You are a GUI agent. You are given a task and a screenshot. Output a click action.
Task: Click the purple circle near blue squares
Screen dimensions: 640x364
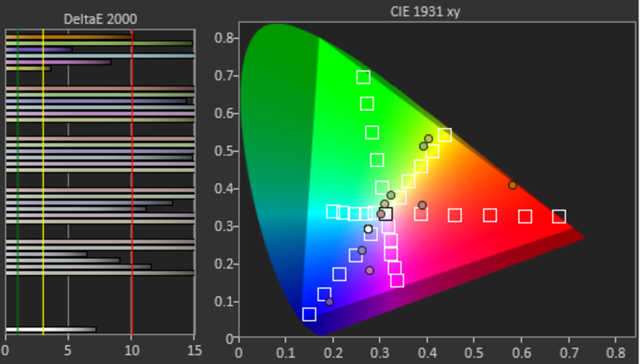point(329,302)
